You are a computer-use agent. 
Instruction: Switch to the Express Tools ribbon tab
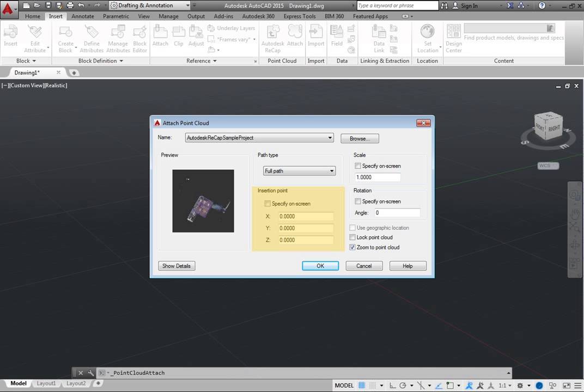click(x=300, y=16)
